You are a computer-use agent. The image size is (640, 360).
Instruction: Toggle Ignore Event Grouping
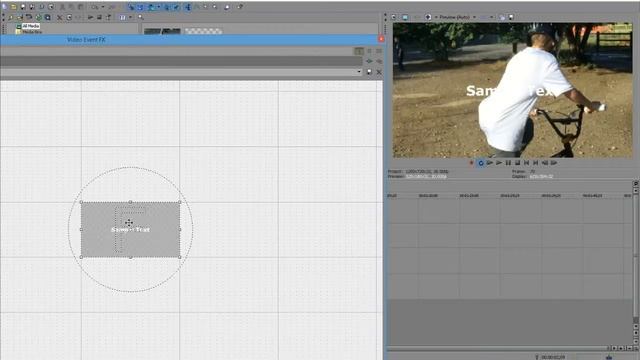point(176,7)
